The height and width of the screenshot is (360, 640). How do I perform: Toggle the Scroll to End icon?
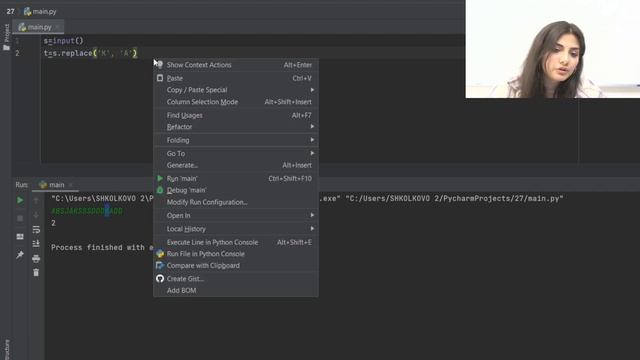tap(36, 244)
